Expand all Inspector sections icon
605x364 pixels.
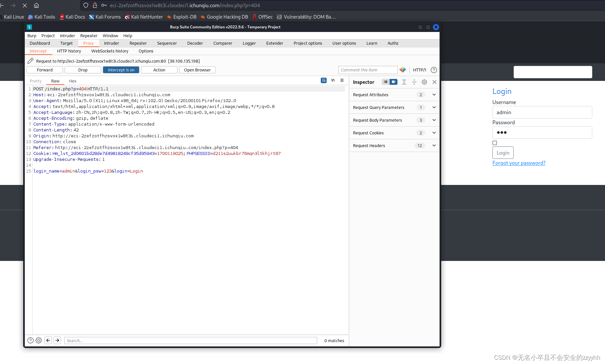(x=404, y=82)
